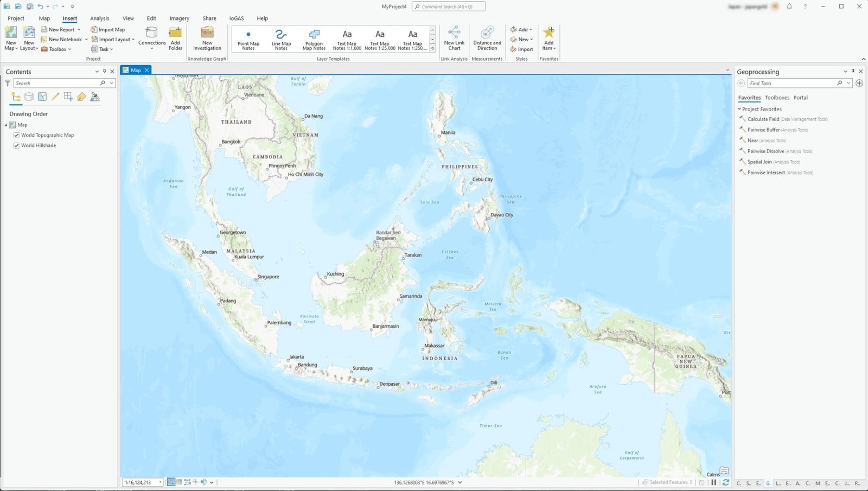Viewport: 868px width, 491px height.
Task: Switch Contents to List By Labeling view
Action: coord(81,97)
